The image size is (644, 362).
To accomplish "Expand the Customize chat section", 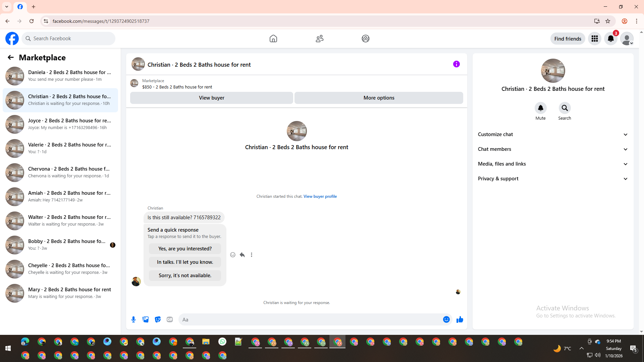I will [553, 134].
